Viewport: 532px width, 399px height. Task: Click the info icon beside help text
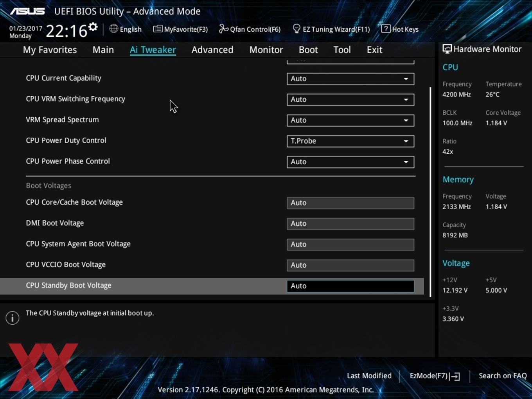point(13,318)
